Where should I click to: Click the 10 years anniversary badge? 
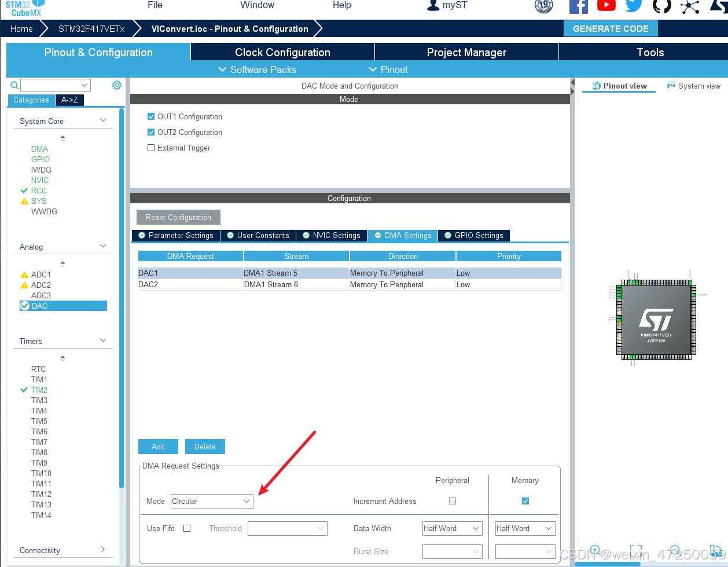pos(544,6)
